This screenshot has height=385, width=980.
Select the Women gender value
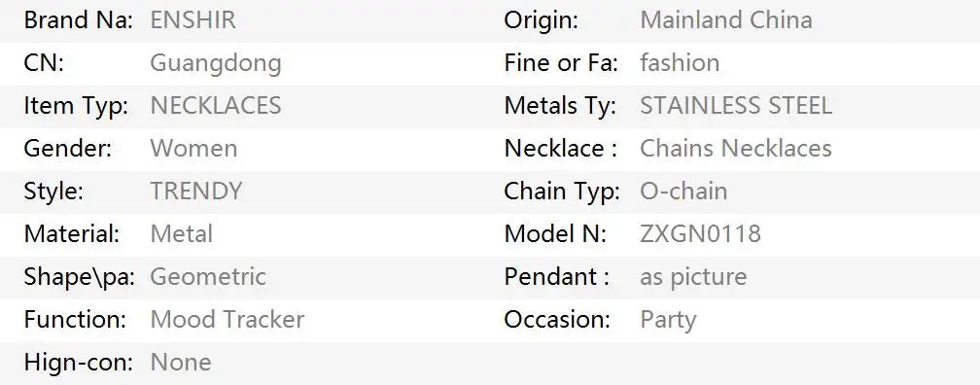(193, 148)
